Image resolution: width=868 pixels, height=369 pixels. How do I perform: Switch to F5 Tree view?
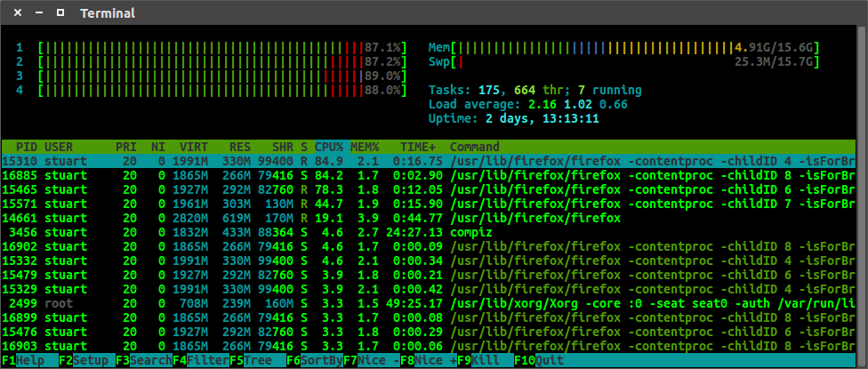(x=257, y=360)
